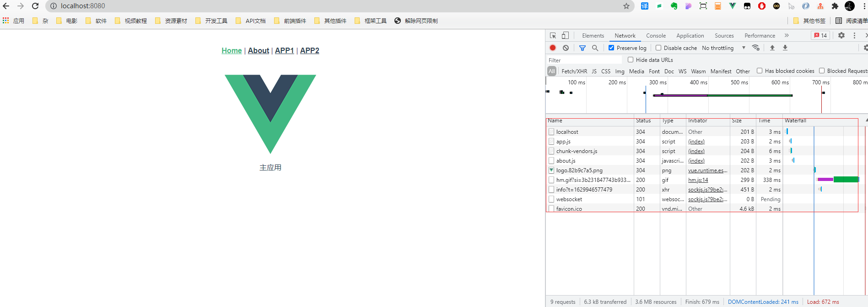The height and width of the screenshot is (307, 868).
Task: Click the 14 errors badge
Action: click(820, 35)
